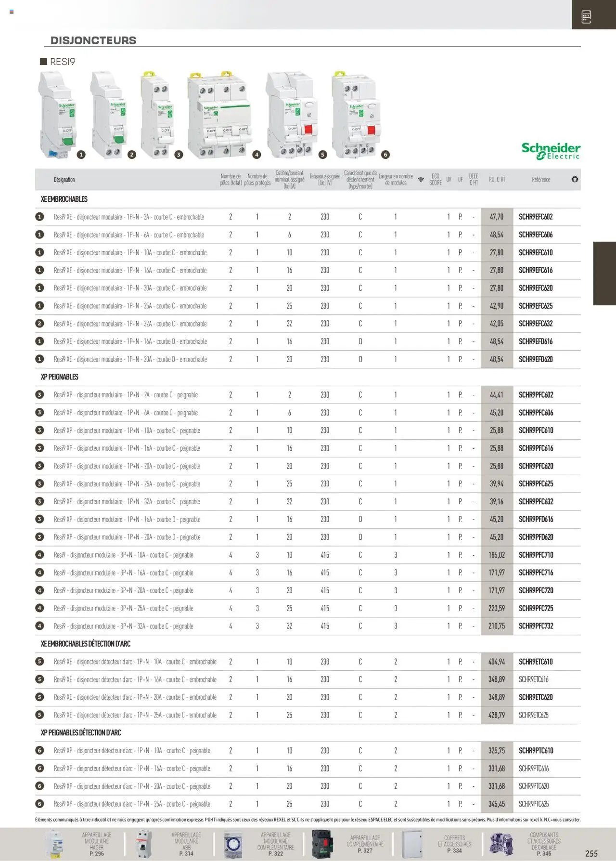Click the recycling icon in table header
616x861 pixels.
tap(575, 180)
